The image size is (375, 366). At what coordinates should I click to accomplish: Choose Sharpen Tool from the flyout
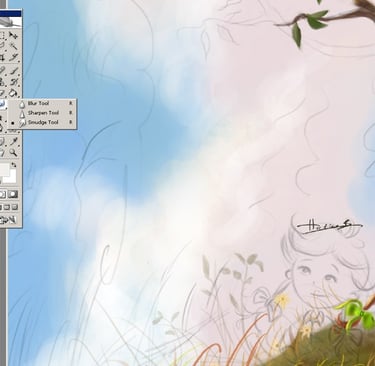42,113
